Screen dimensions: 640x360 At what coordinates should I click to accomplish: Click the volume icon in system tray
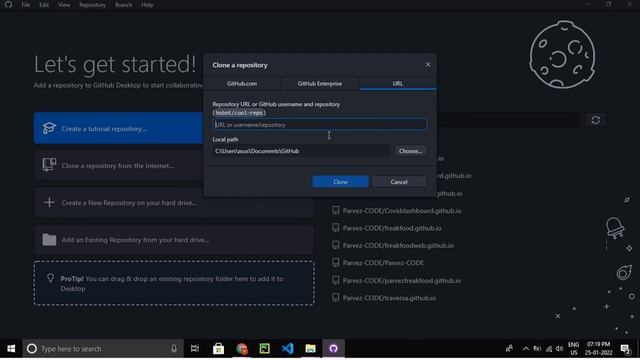click(560, 349)
